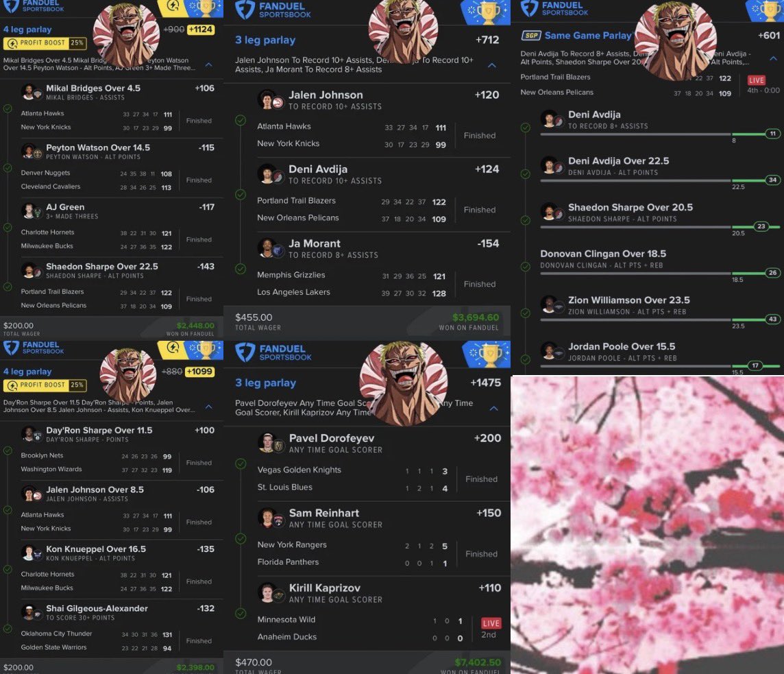Click Donovan Clingan Over 18.5 check mark

pyautogui.click(x=525, y=267)
